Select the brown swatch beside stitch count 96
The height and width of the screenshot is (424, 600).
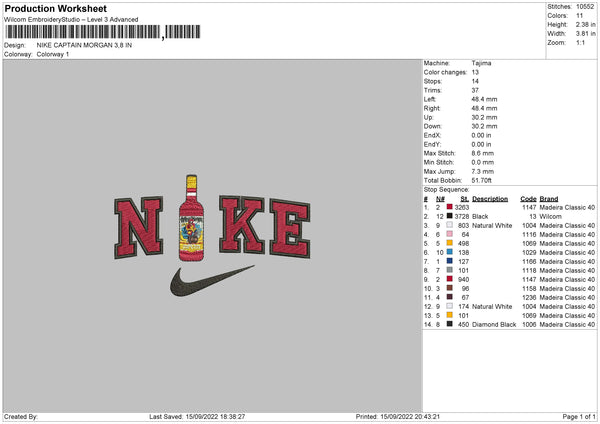[x=450, y=288]
